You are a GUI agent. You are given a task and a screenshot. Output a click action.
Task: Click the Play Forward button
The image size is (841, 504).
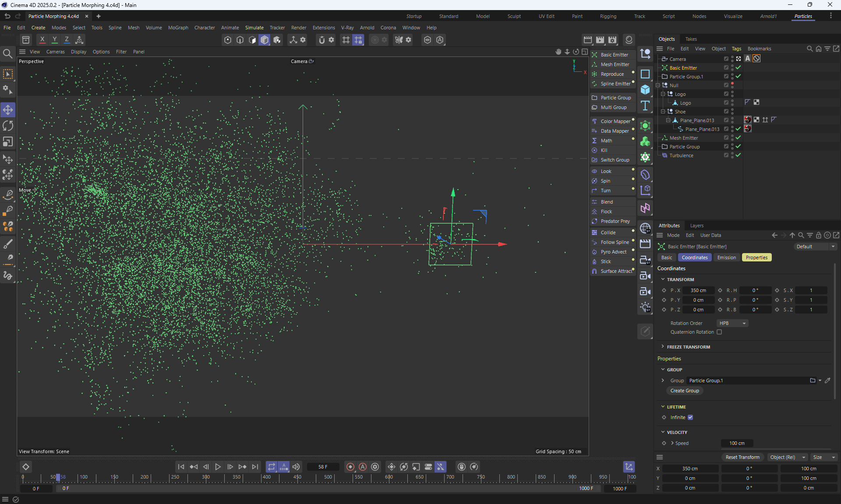pyautogui.click(x=218, y=467)
